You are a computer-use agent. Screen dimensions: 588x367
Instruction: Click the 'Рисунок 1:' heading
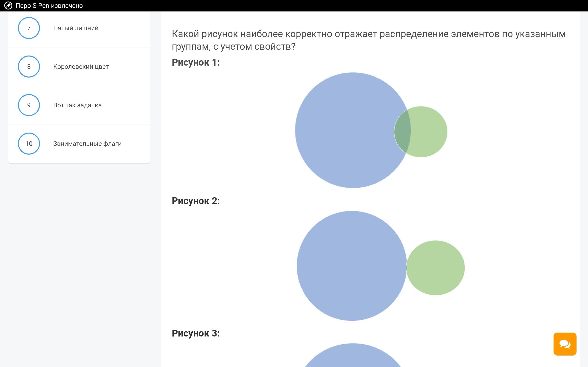pyautogui.click(x=196, y=62)
